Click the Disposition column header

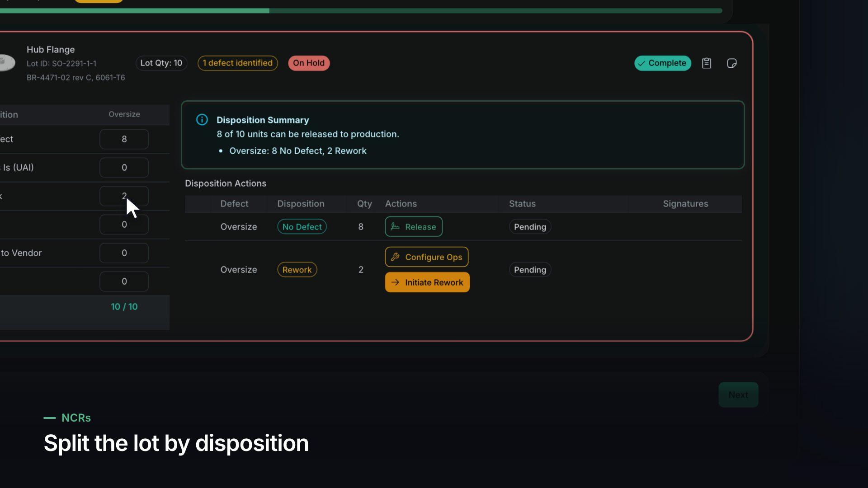point(301,204)
